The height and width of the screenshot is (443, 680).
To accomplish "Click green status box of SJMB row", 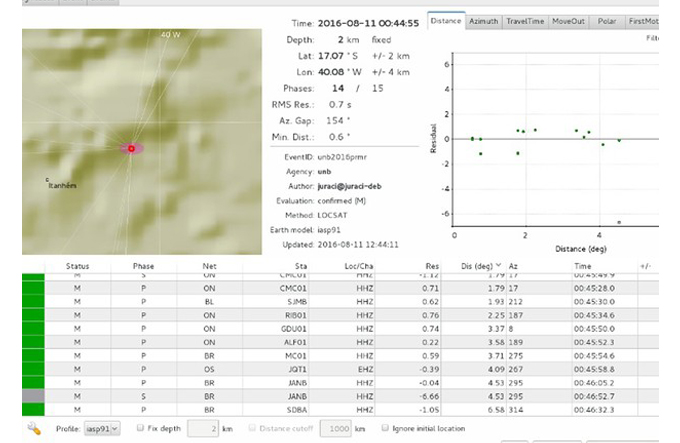I will click(x=33, y=302).
